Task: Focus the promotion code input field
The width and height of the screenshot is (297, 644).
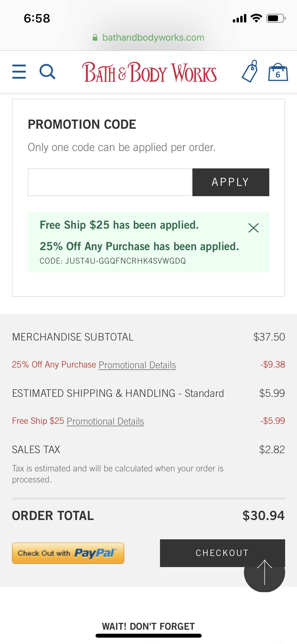Action: pyautogui.click(x=110, y=182)
